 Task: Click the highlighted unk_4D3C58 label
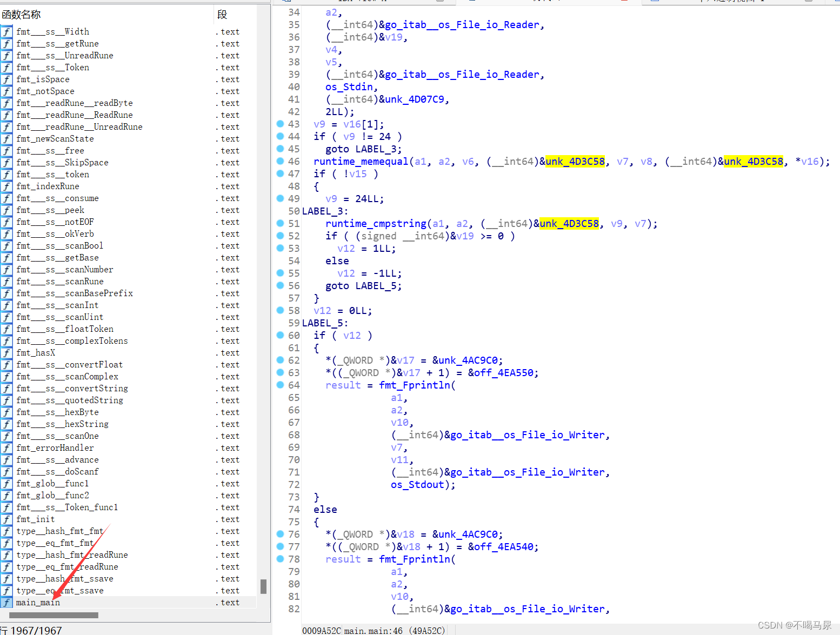click(575, 161)
